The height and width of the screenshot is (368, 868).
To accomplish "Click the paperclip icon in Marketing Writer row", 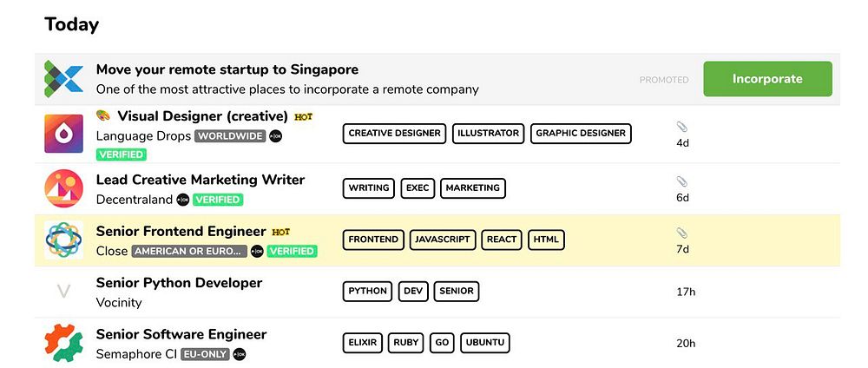I will (x=682, y=181).
